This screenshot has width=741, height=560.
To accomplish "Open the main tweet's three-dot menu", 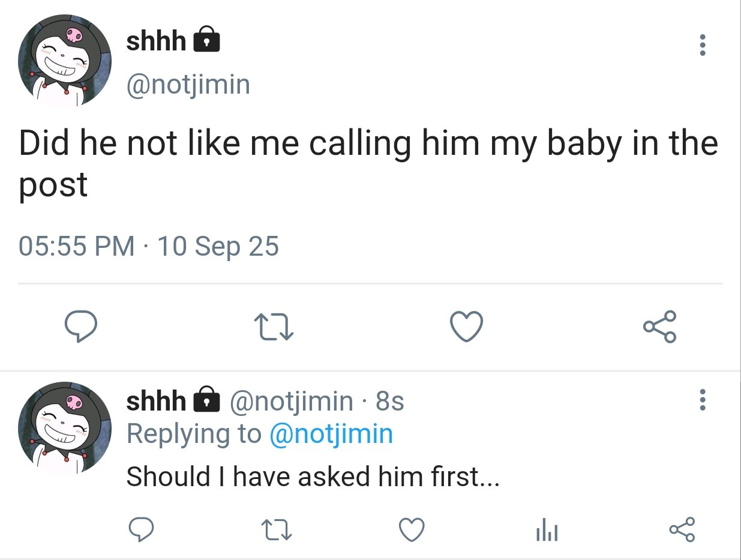I will click(703, 46).
